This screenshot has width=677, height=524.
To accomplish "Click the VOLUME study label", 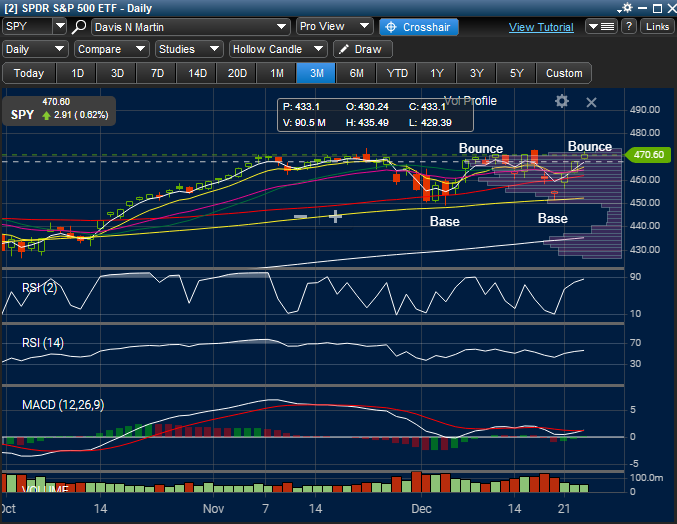I will pyautogui.click(x=45, y=489).
